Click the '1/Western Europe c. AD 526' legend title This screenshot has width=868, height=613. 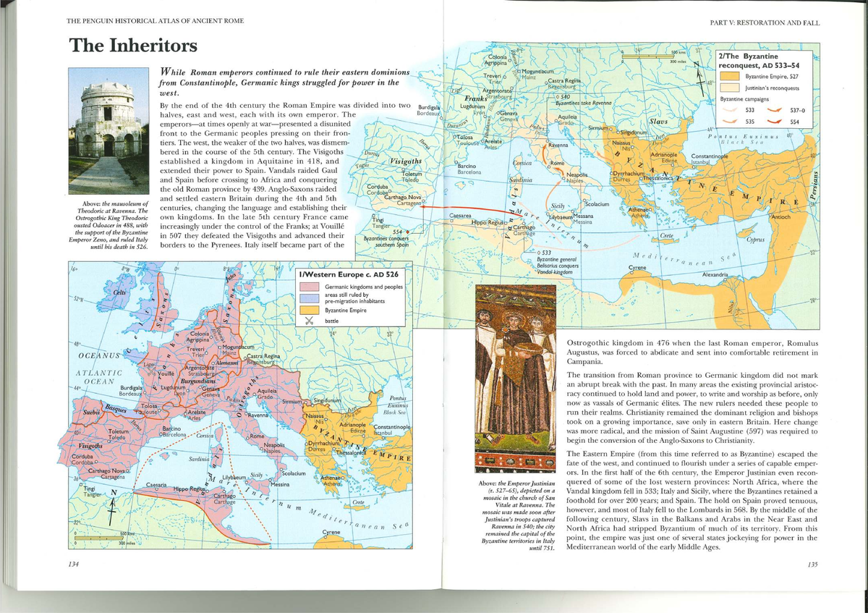tap(349, 275)
